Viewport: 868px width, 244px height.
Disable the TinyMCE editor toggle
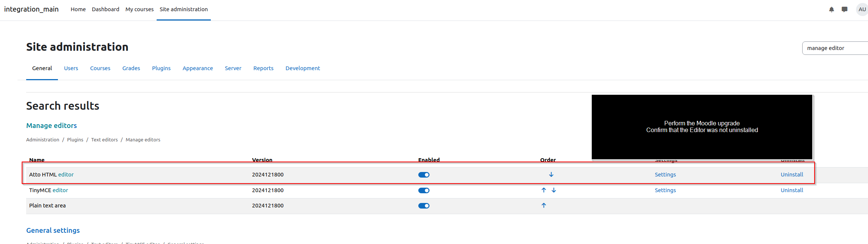(x=424, y=191)
